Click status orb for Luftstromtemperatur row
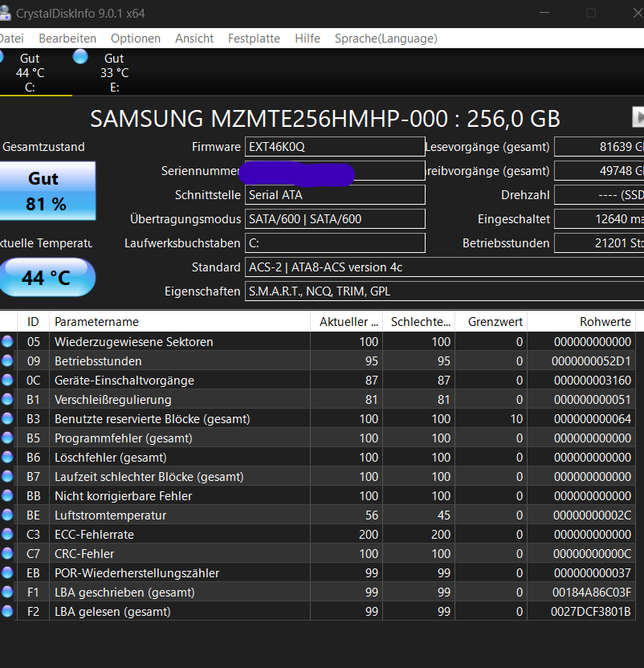The height and width of the screenshot is (668, 644). (7, 515)
